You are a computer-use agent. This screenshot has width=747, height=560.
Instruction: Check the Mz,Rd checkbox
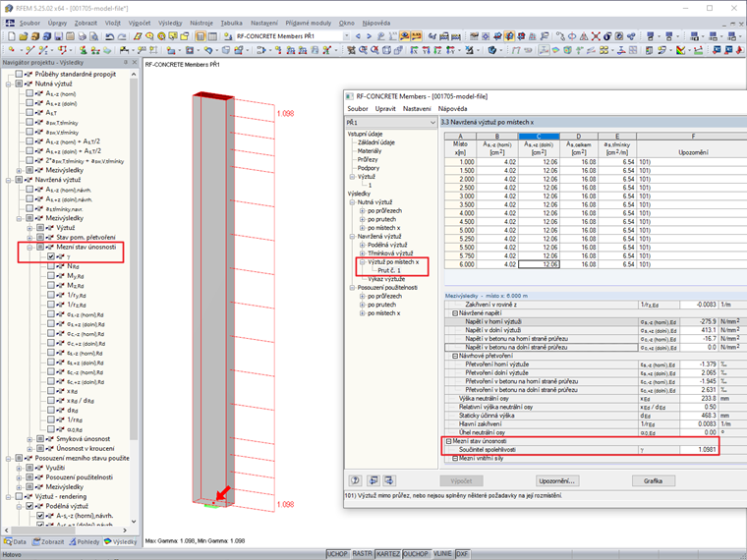point(51,285)
